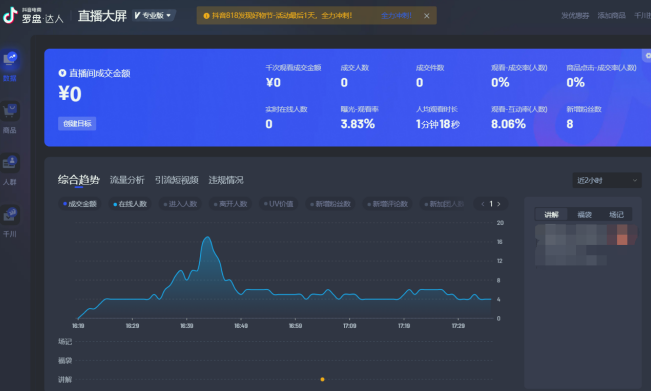Switch to the 流量分析 tab
The width and height of the screenshot is (651, 391).
[x=127, y=180]
